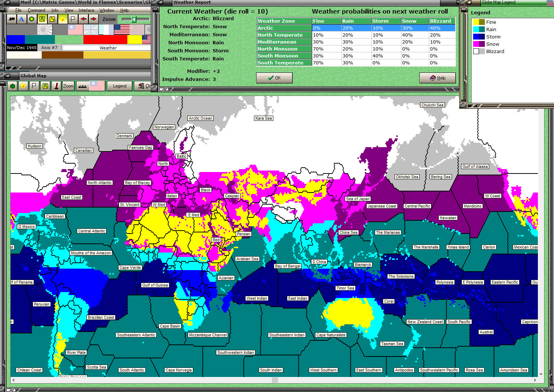554x392 pixels.
Task: Click the red metronome-shaped icon in Global Map toolbar
Action: click(56, 86)
